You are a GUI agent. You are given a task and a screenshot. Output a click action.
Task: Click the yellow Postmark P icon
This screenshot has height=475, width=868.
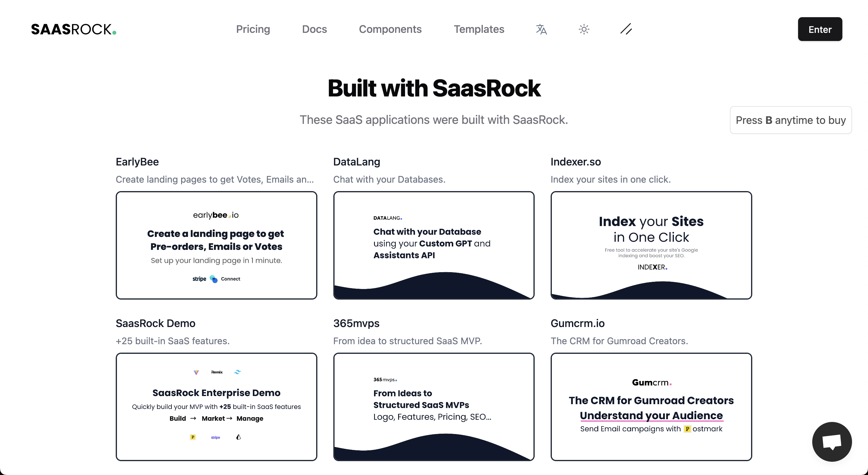pyautogui.click(x=193, y=437)
